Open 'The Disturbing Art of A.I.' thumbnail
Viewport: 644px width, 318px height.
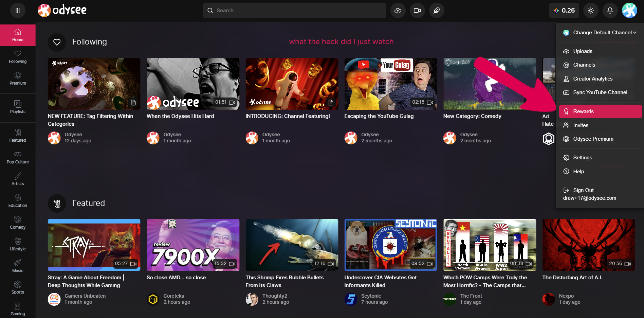[589, 245]
